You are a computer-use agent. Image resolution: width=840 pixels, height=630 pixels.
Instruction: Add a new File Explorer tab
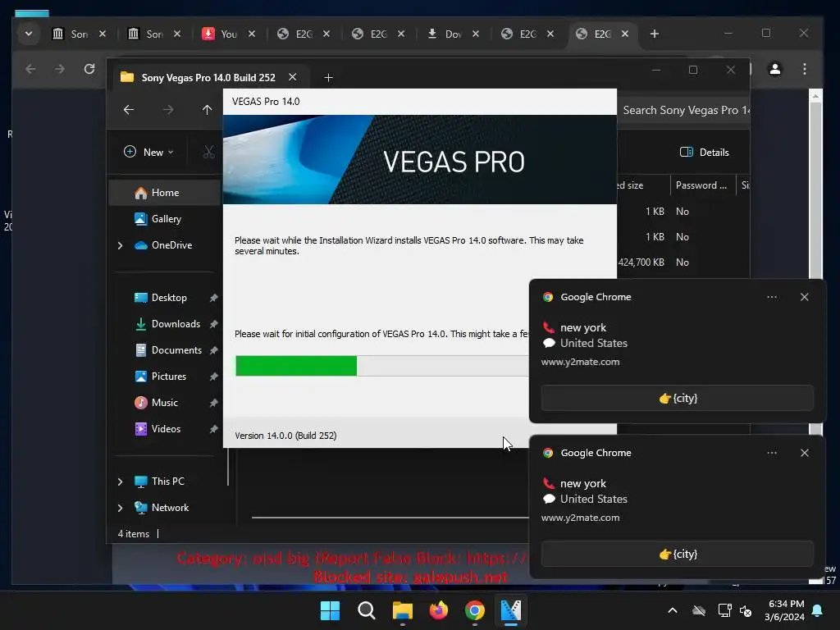tap(328, 78)
